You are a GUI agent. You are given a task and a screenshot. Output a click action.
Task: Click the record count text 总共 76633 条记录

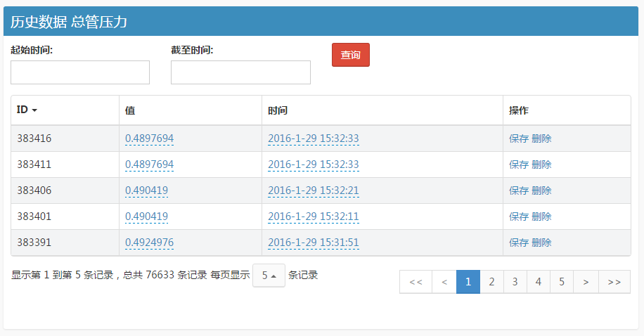click(165, 275)
